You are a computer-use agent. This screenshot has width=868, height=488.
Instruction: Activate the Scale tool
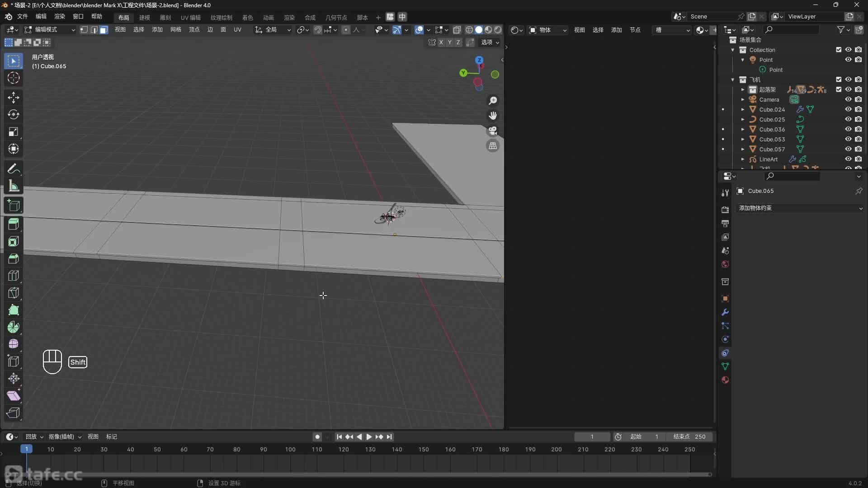point(14,132)
